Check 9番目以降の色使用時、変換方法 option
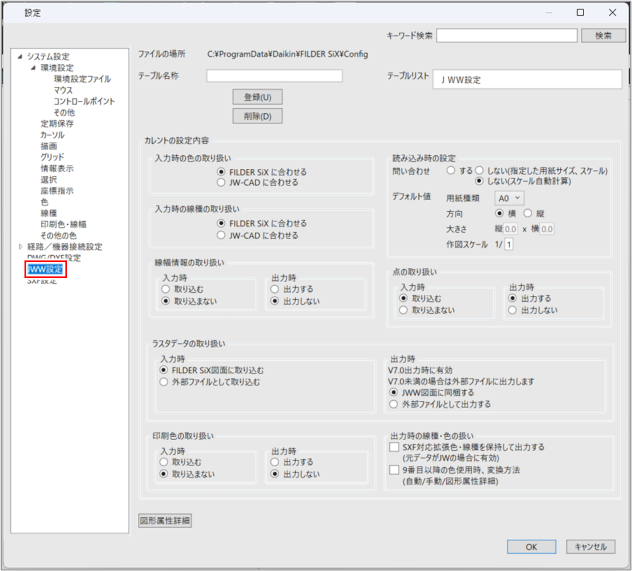 [394, 469]
